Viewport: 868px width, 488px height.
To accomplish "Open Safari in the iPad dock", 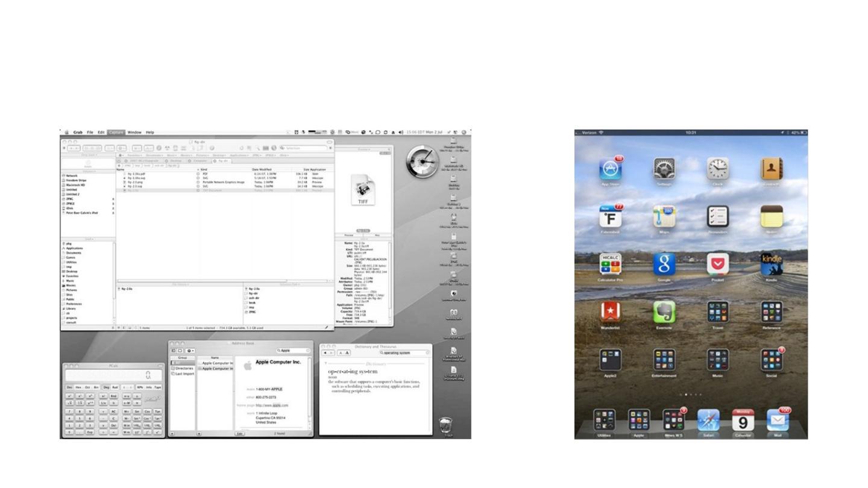I will 708,421.
